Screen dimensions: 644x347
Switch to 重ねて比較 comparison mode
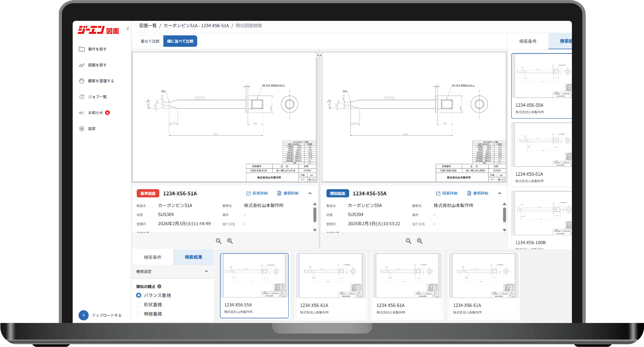click(x=150, y=41)
